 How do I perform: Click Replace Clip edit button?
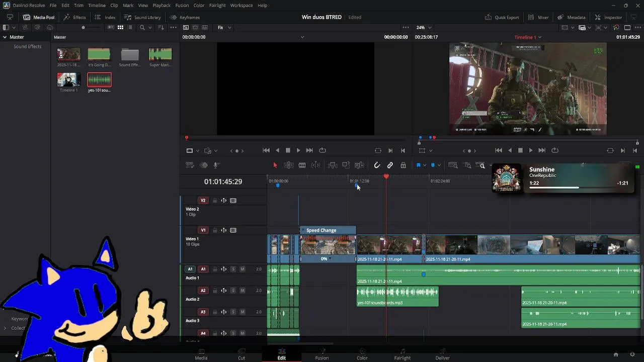pyautogui.click(x=359, y=165)
